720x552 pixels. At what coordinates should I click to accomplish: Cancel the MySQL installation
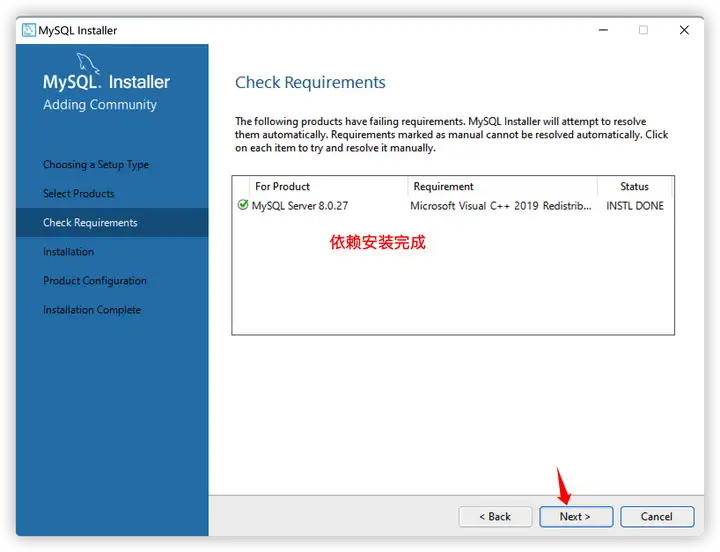(x=657, y=517)
